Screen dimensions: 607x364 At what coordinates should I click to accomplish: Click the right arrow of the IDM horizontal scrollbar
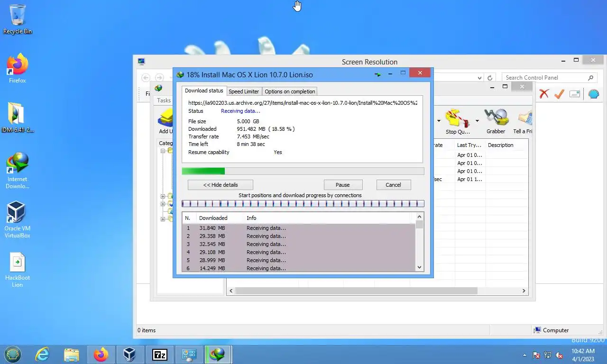524,291
